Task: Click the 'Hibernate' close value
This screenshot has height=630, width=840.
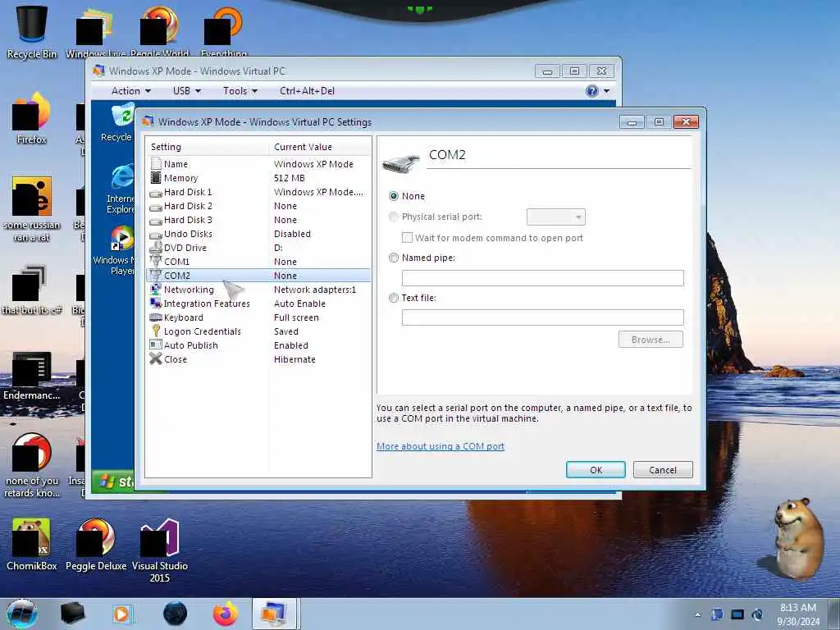Action: tap(294, 359)
